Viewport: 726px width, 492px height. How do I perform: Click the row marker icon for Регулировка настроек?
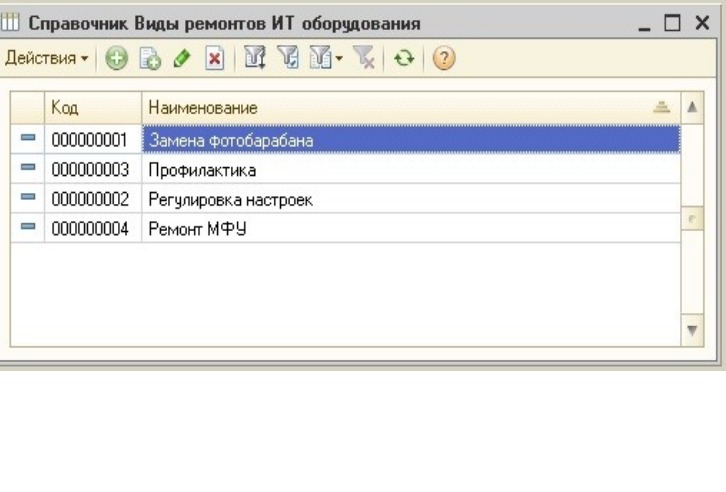[28, 196]
